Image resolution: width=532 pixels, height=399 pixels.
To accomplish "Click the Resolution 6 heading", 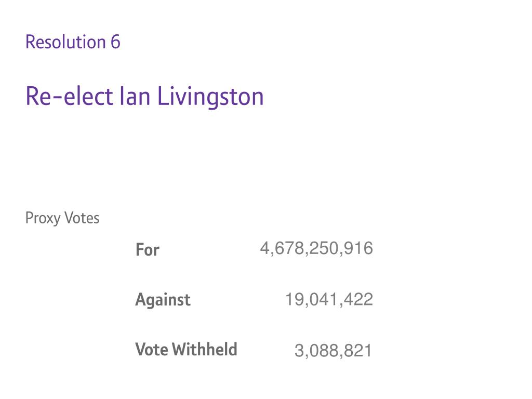I will click(x=73, y=42).
